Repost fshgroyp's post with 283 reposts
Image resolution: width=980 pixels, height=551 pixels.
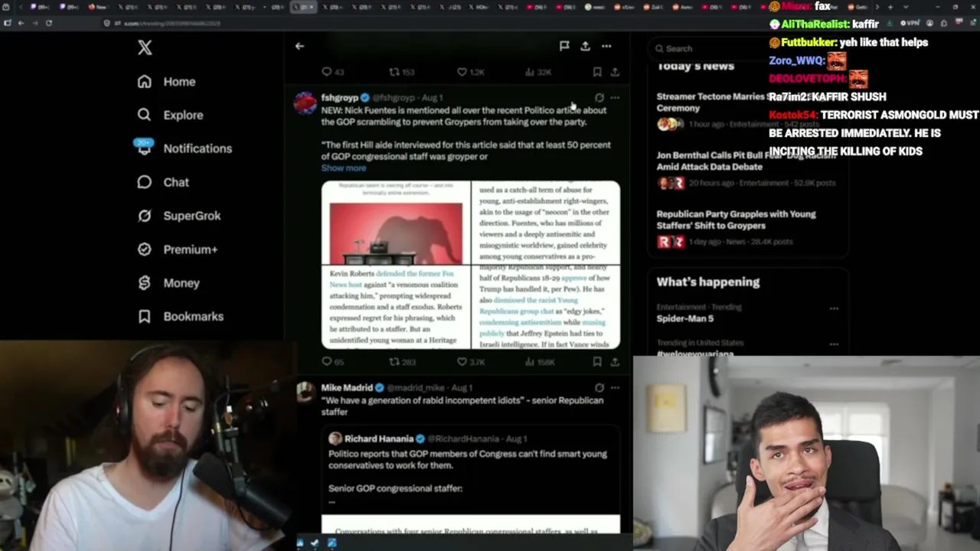point(401,362)
